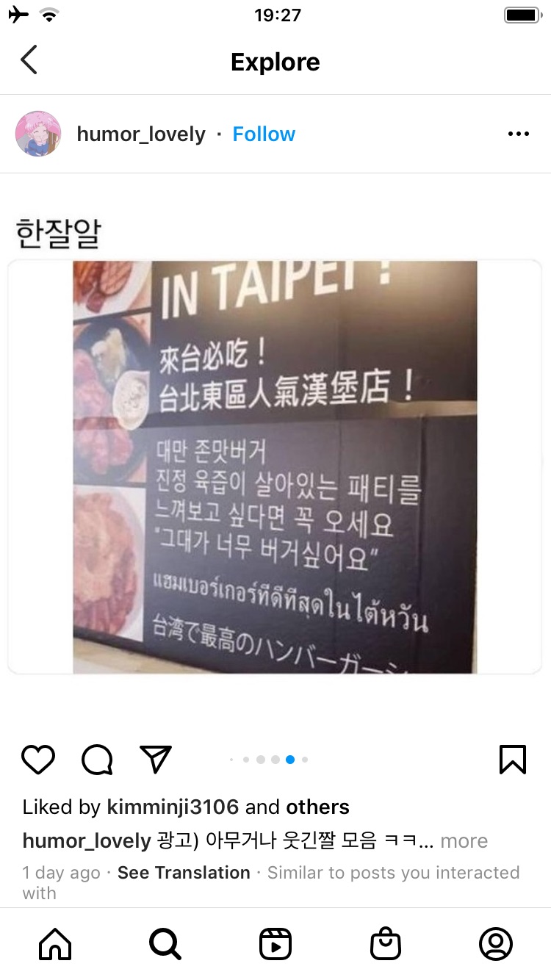Image resolution: width=551 pixels, height=980 pixels.
Task: Tap See Translation link
Action: click(x=184, y=873)
